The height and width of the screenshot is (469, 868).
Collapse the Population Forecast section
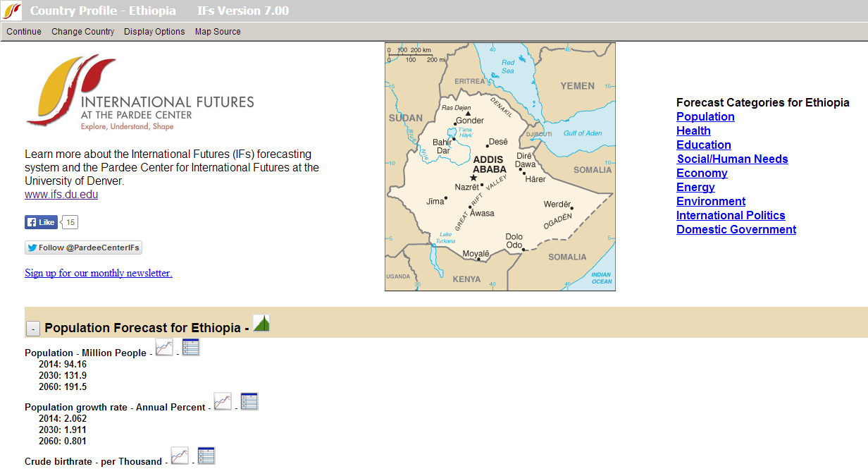32,329
